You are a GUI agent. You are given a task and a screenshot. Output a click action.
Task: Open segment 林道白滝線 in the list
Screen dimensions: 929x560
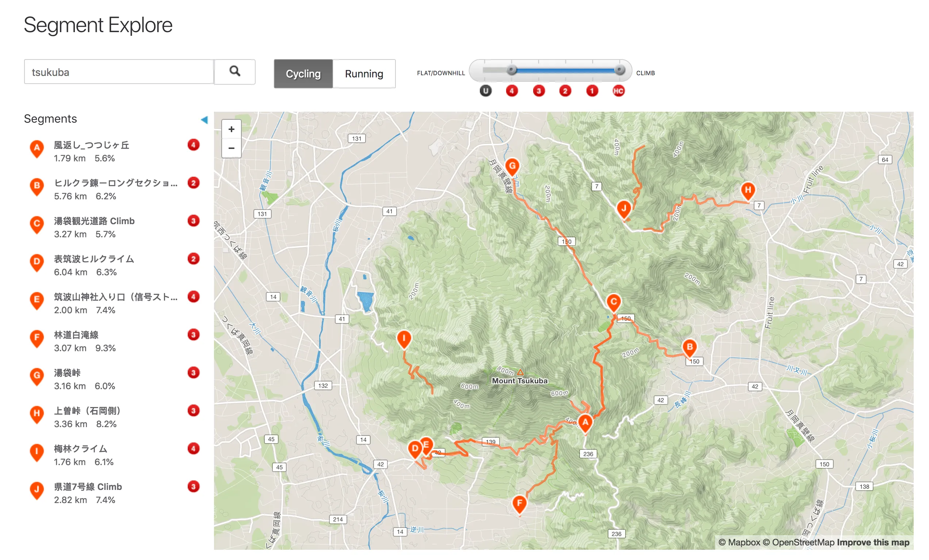click(x=76, y=335)
